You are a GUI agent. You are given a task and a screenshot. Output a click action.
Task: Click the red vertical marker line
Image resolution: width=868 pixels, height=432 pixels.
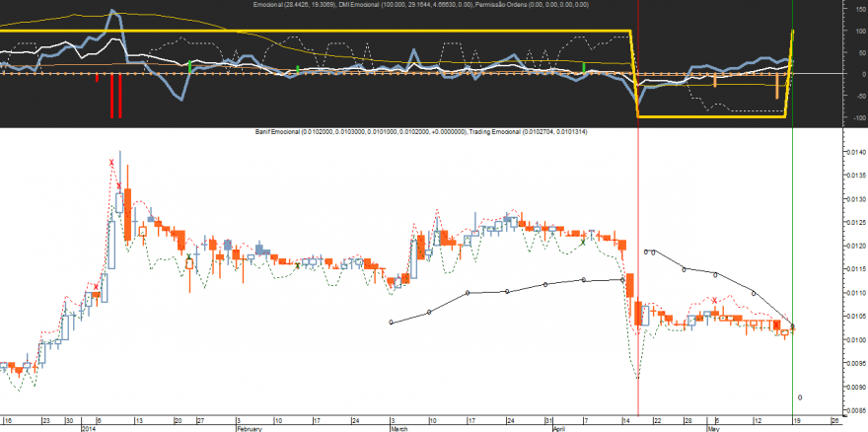tap(638, 208)
